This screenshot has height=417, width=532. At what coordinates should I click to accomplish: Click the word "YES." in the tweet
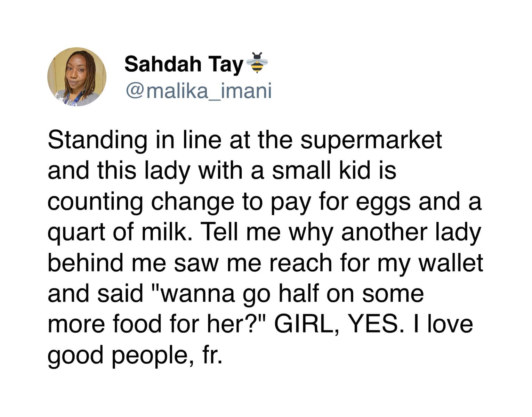coord(374,324)
